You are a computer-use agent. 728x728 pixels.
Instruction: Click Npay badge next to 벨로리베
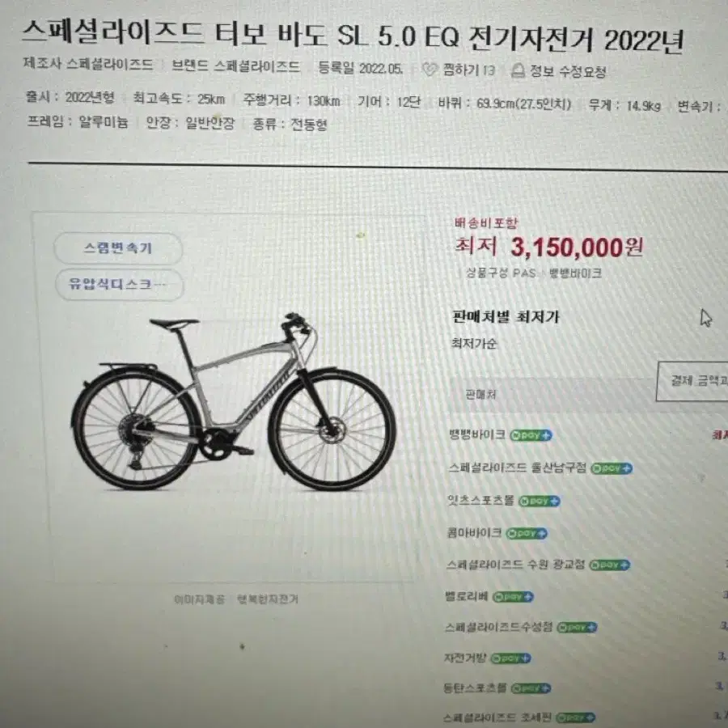click(513, 597)
